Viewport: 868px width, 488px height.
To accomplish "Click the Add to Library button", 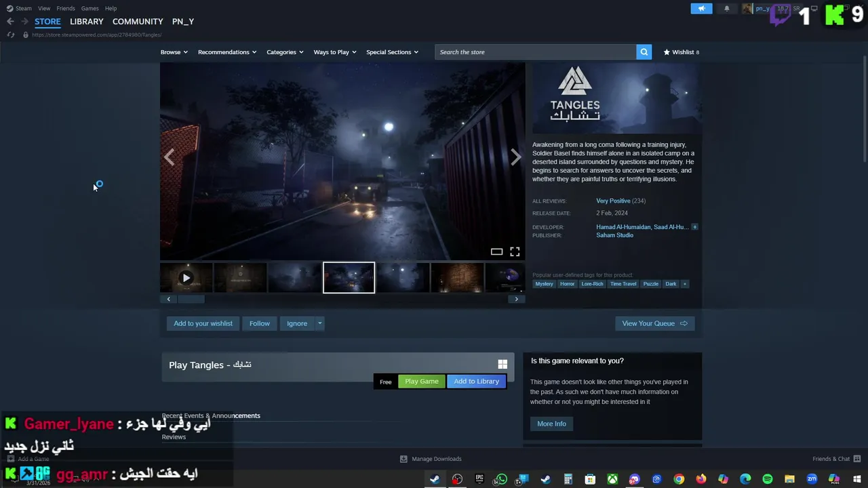I will pos(476,381).
